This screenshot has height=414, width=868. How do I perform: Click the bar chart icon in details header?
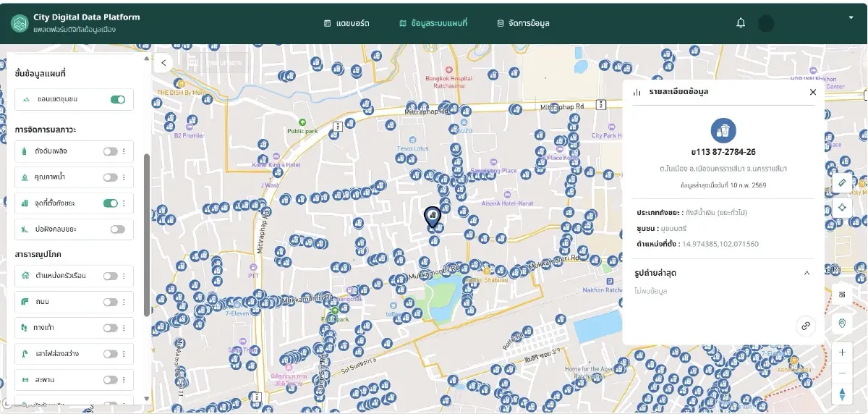pyautogui.click(x=637, y=92)
